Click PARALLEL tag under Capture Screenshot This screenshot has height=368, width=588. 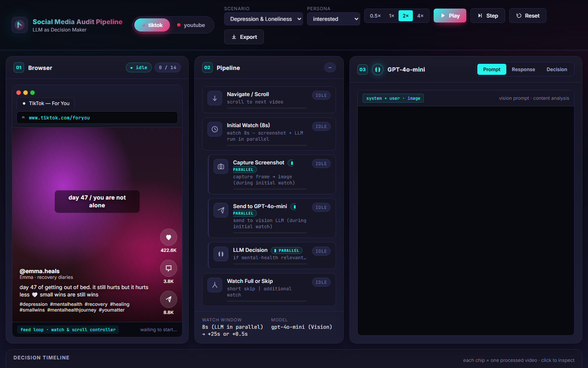click(x=244, y=170)
